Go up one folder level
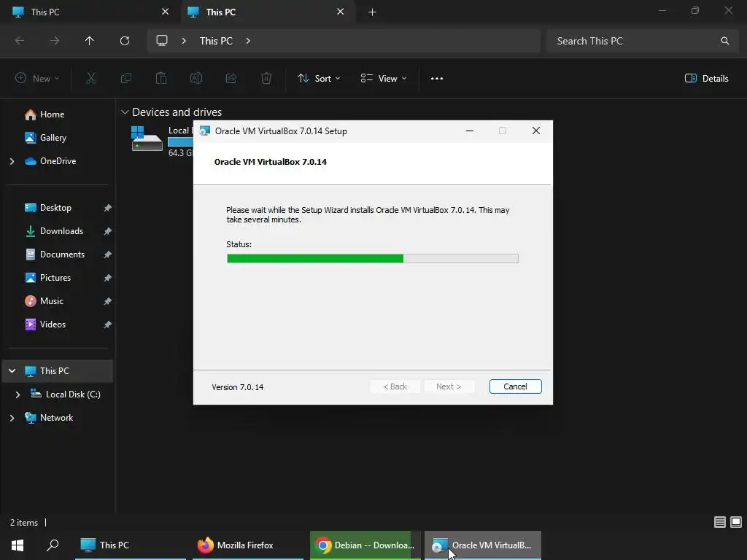Screen dimensions: 747x560 tap(90, 41)
